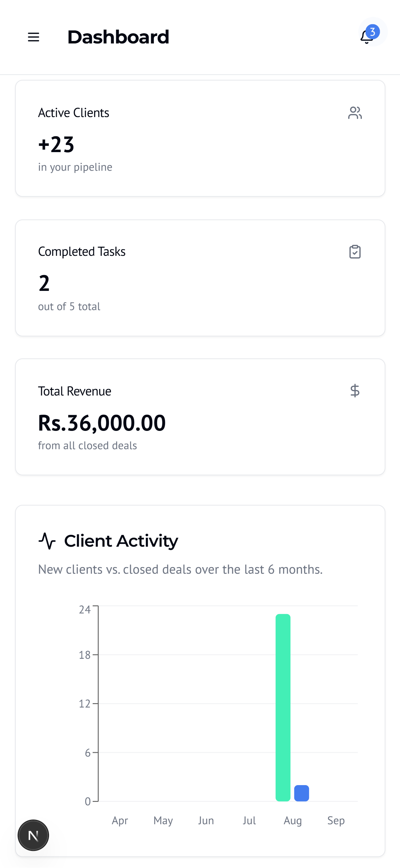
Task: Click the Active Clients people icon
Action: coord(355,113)
